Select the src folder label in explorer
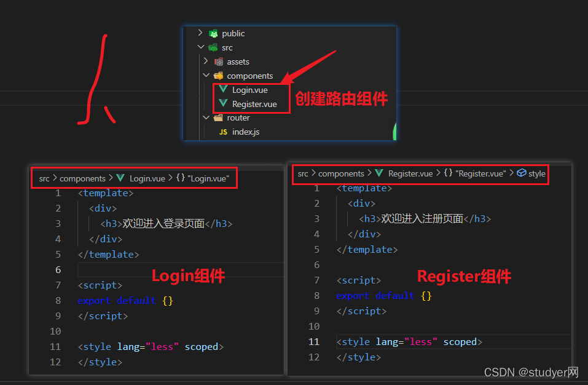This screenshot has width=588, height=385. pyautogui.click(x=227, y=47)
